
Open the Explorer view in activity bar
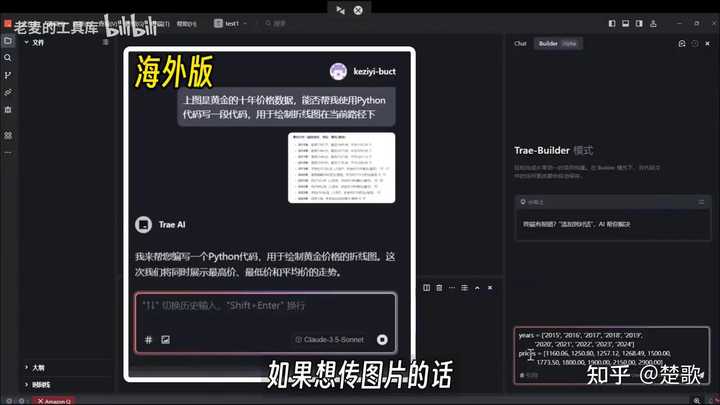coord(8,41)
